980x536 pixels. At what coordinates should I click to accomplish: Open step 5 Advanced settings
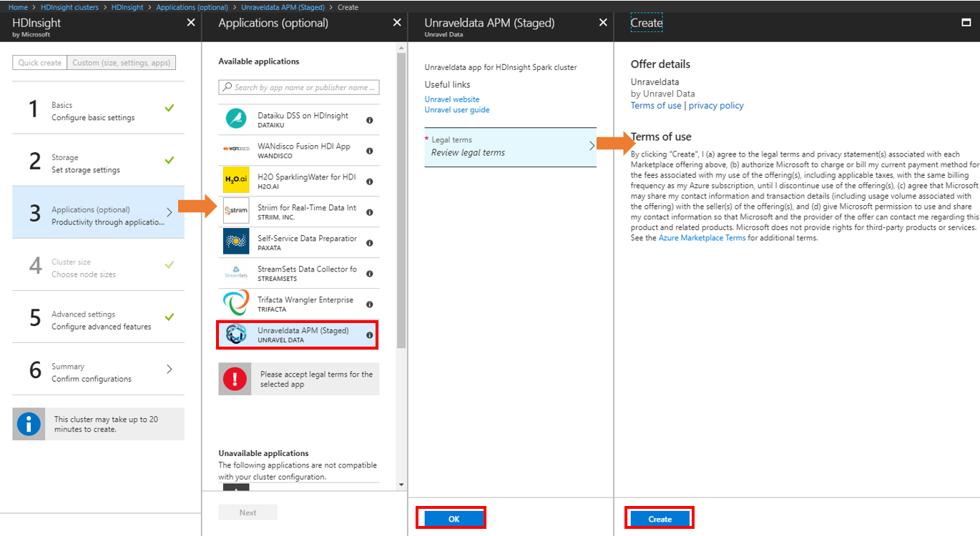tap(98, 317)
